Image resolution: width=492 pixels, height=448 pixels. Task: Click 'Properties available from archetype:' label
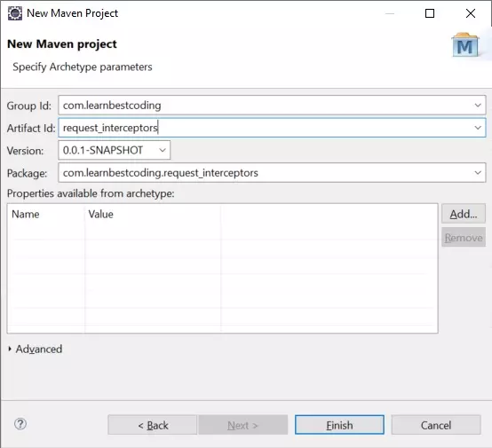(x=91, y=193)
